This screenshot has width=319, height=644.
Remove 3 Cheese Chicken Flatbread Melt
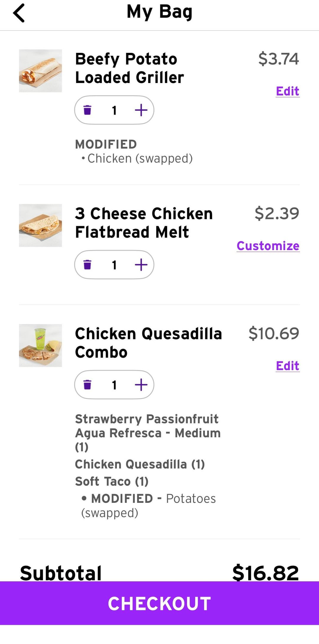[87, 265]
